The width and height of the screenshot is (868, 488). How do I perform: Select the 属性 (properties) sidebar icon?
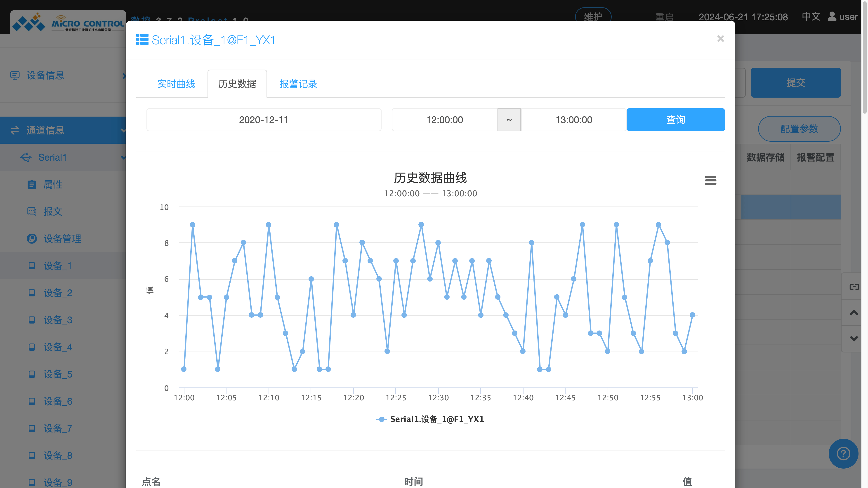[x=32, y=185]
